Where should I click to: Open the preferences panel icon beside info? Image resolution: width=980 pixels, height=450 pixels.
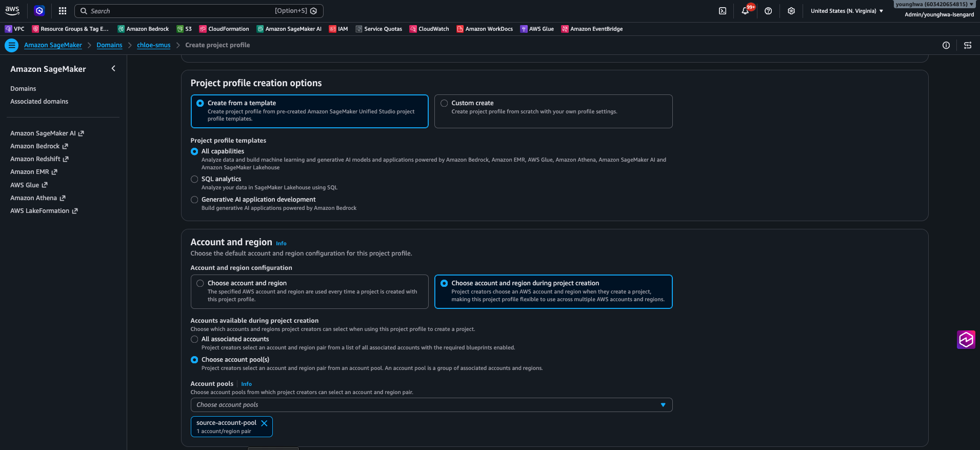(x=968, y=45)
